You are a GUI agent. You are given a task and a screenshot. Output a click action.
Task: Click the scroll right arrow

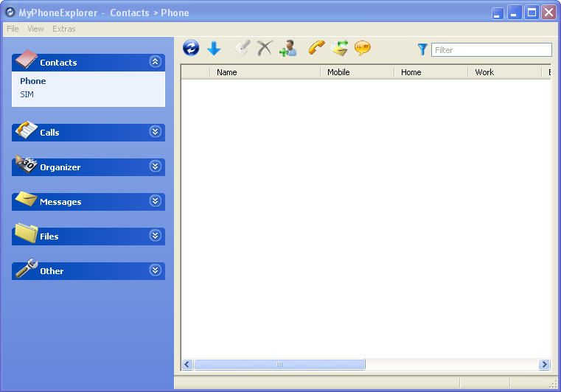coord(544,365)
